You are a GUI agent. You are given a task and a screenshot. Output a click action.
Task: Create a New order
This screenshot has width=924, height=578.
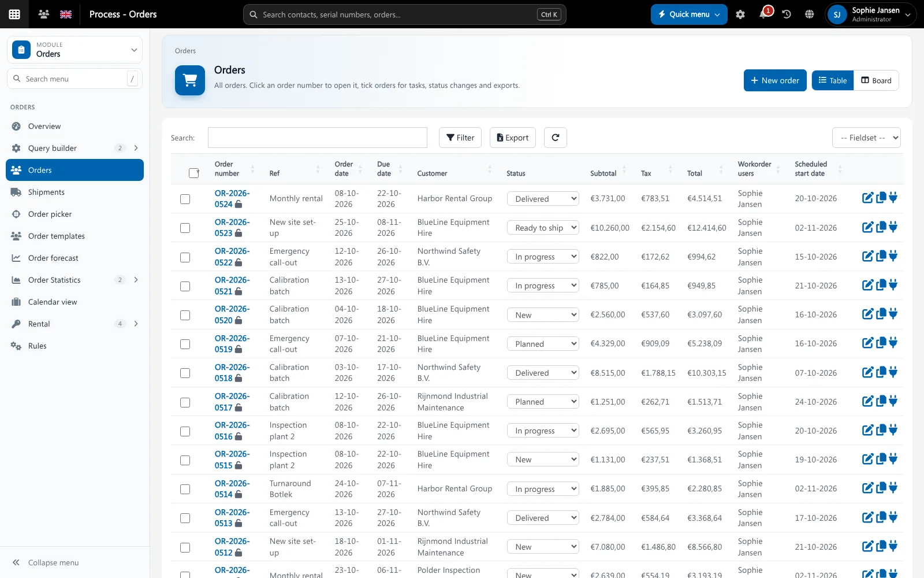point(775,80)
